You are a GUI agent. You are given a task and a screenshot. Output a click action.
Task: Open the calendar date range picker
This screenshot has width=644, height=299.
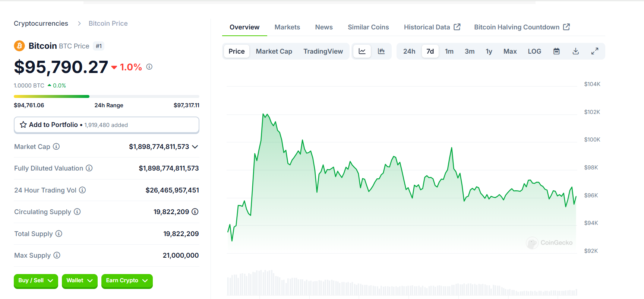click(556, 51)
